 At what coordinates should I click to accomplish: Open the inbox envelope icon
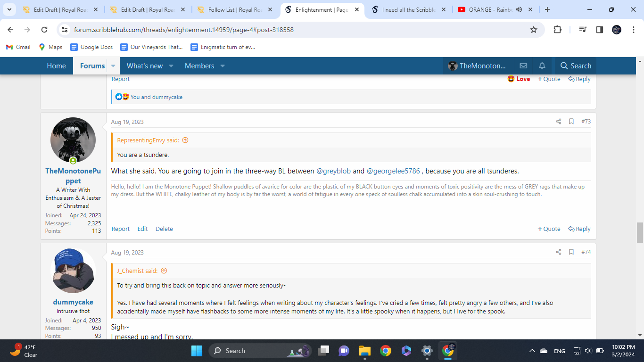523,66
